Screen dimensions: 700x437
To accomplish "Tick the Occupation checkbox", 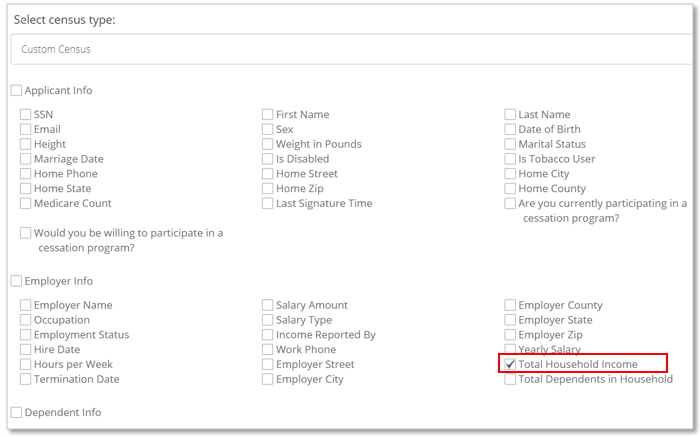I will coord(25,320).
